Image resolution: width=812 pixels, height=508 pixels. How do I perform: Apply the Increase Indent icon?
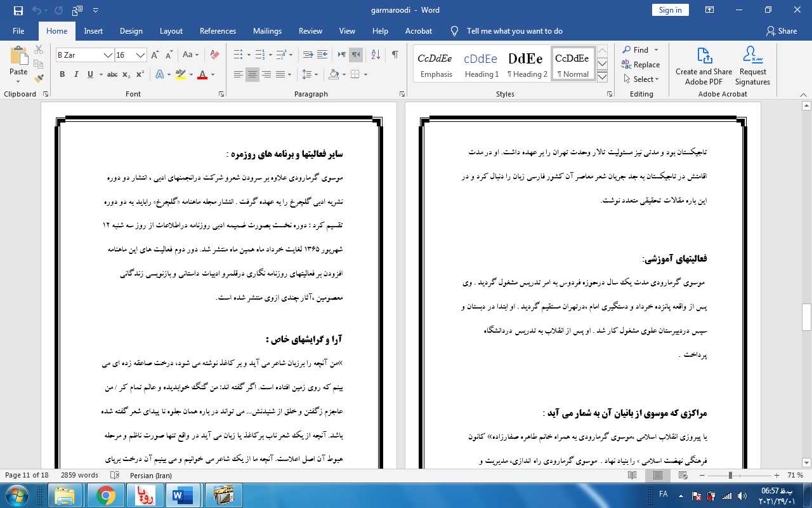pyautogui.click(x=322, y=55)
